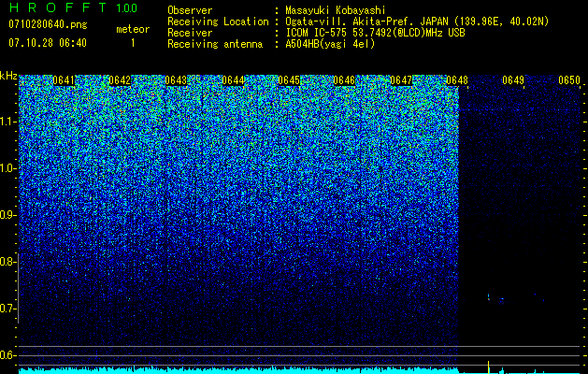Click antenna text A504HB(yagi 4el)
The width and height of the screenshot is (588, 374).
(x=330, y=44)
